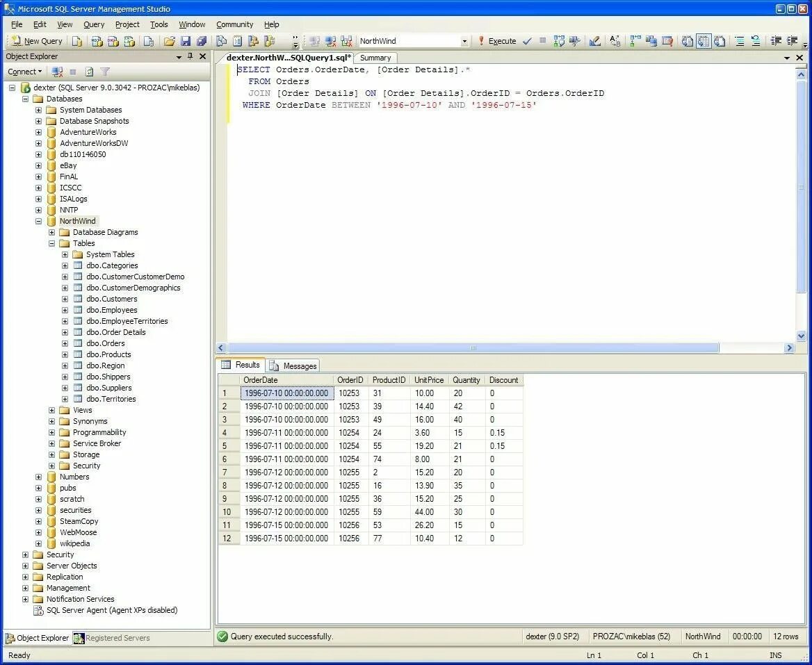Viewport: 812px width, 665px height.
Task: Click the Database Engine Query toolbar icon
Action: pyautogui.click(x=77, y=41)
